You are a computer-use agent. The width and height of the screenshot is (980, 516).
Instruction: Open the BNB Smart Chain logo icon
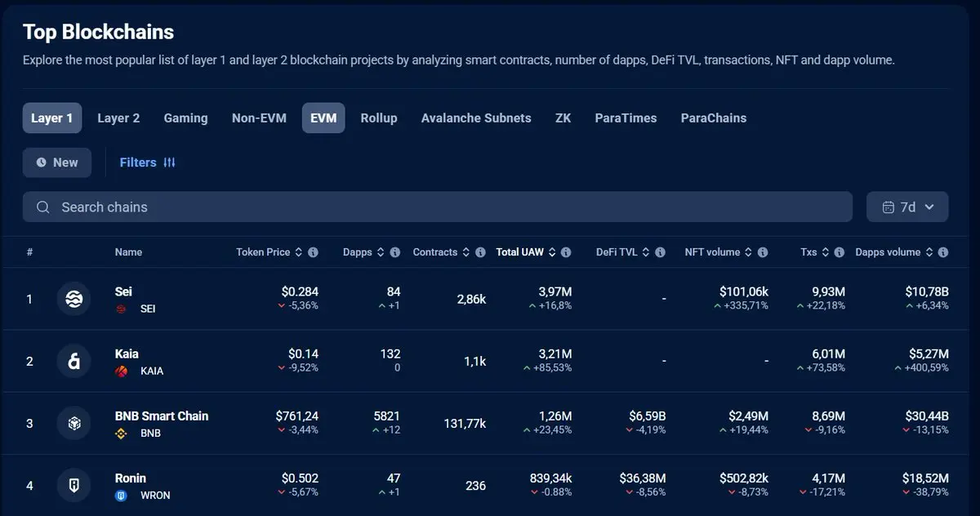pyautogui.click(x=73, y=423)
